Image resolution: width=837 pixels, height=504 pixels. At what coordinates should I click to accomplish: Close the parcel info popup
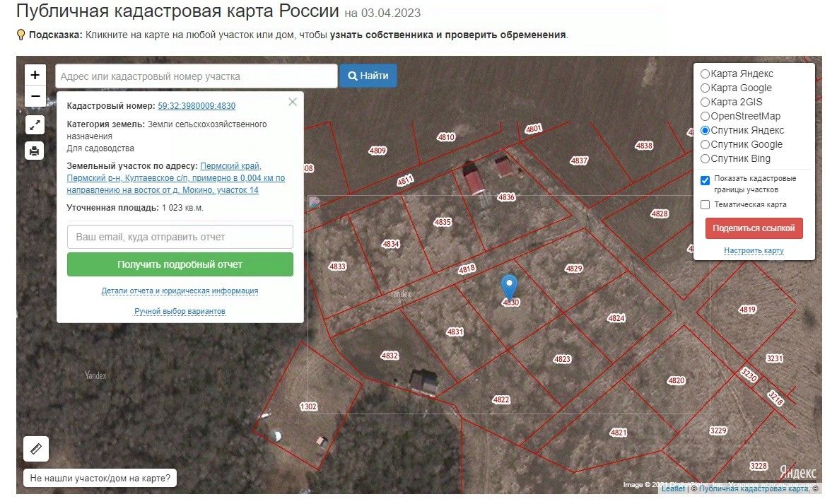point(293,102)
